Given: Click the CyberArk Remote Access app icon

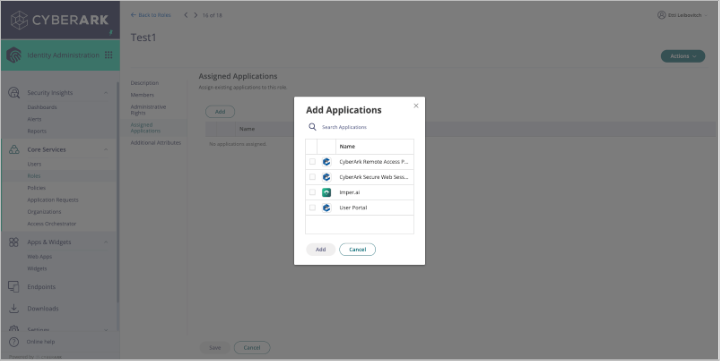Looking at the screenshot, I should (x=326, y=162).
